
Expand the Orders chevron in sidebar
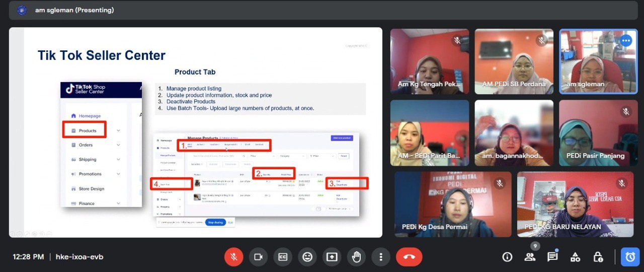tap(118, 145)
